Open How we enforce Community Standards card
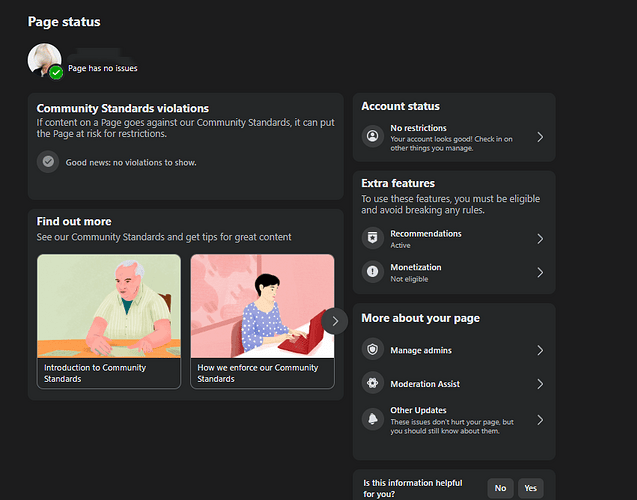Viewport: 637px width, 500px height. tap(262, 321)
